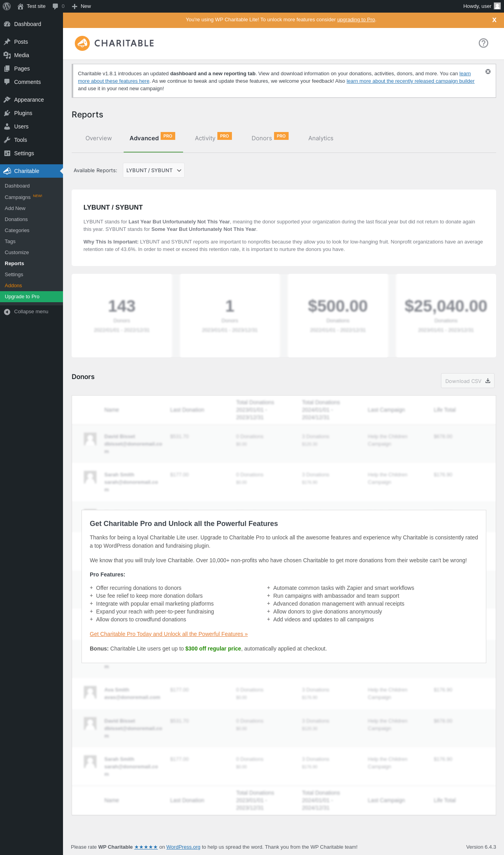Switch to the Analytics tab

coord(321,138)
